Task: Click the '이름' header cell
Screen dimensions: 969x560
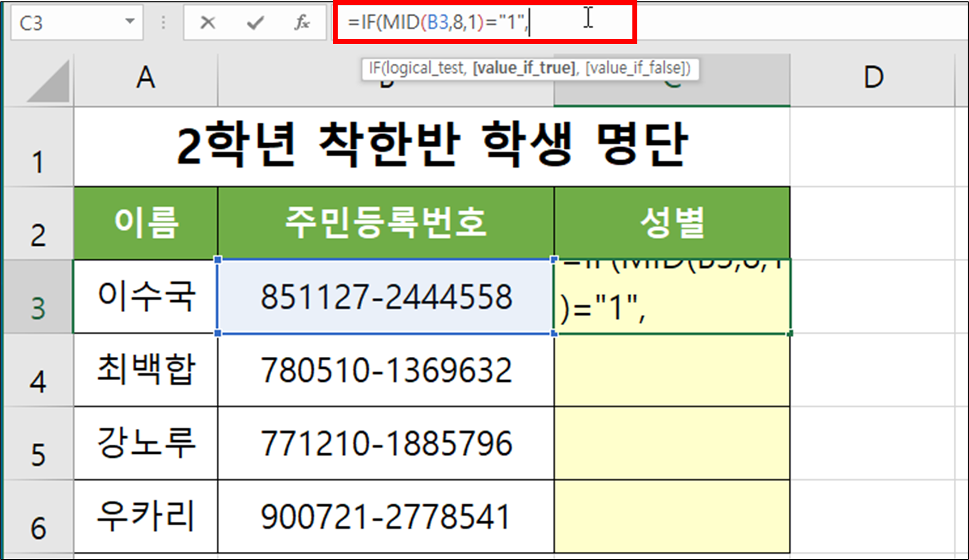Action: [x=146, y=223]
